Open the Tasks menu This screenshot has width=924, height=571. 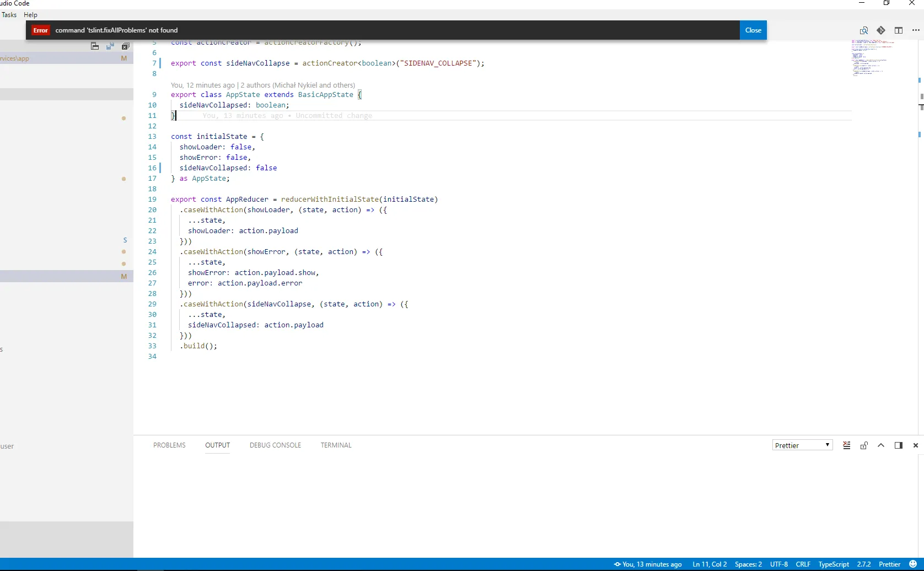pyautogui.click(x=9, y=15)
